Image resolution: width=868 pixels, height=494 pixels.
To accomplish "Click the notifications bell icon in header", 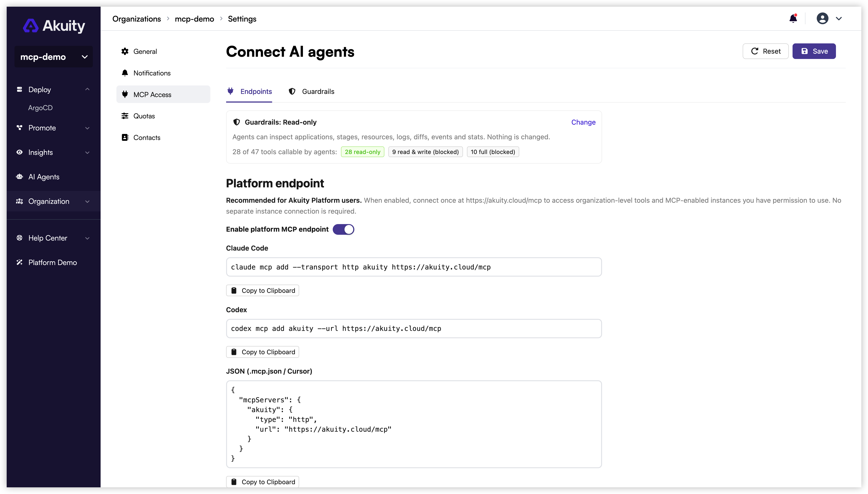I will 793,18.
